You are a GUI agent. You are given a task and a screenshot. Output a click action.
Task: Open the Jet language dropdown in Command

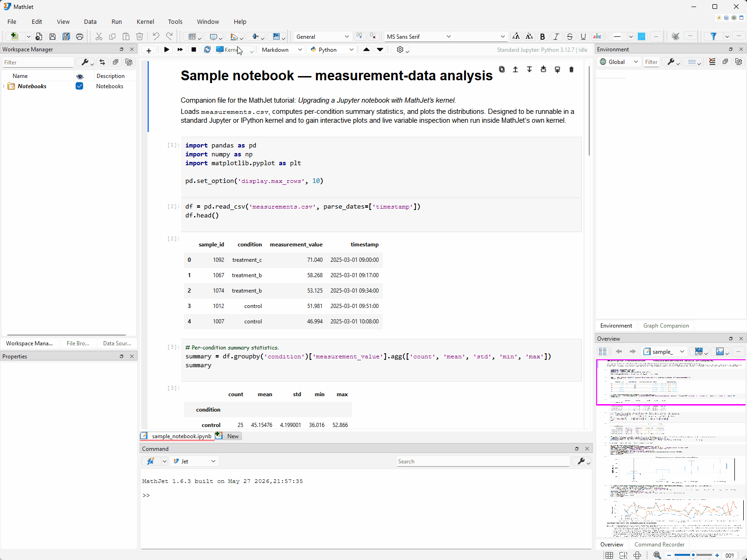coord(194,461)
